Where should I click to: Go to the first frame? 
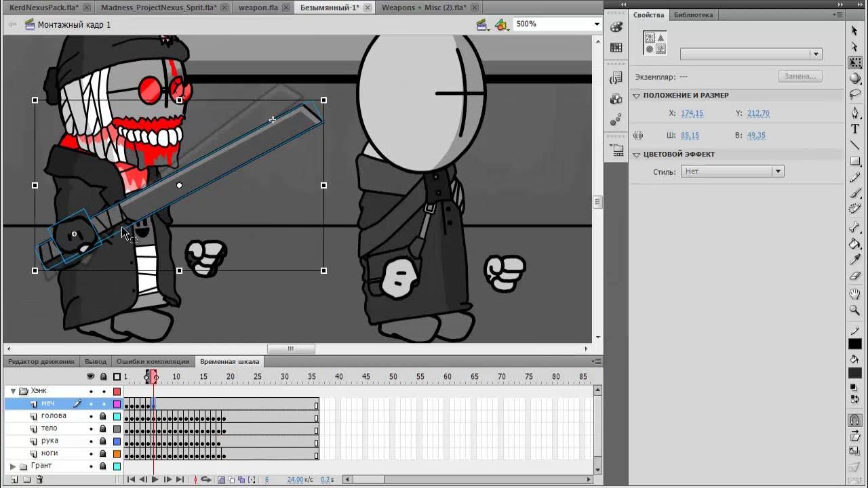click(x=131, y=479)
